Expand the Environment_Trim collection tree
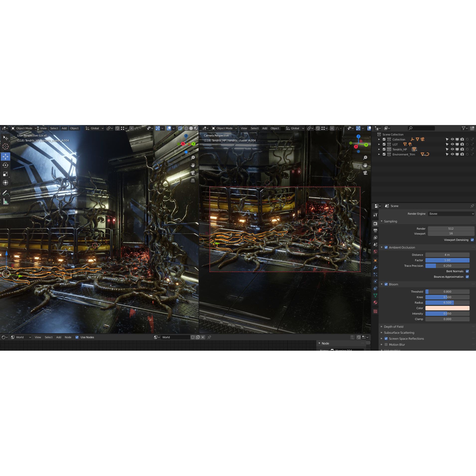 [x=379, y=154]
